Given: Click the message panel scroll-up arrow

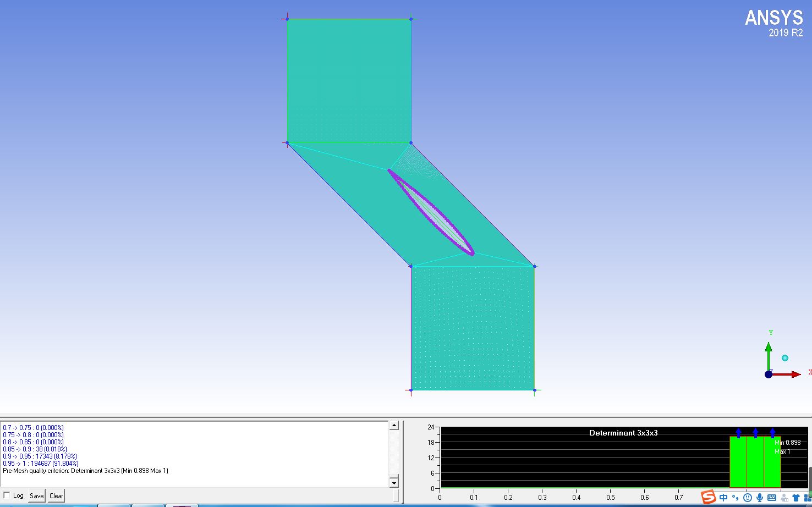Looking at the screenshot, I should coord(393,426).
